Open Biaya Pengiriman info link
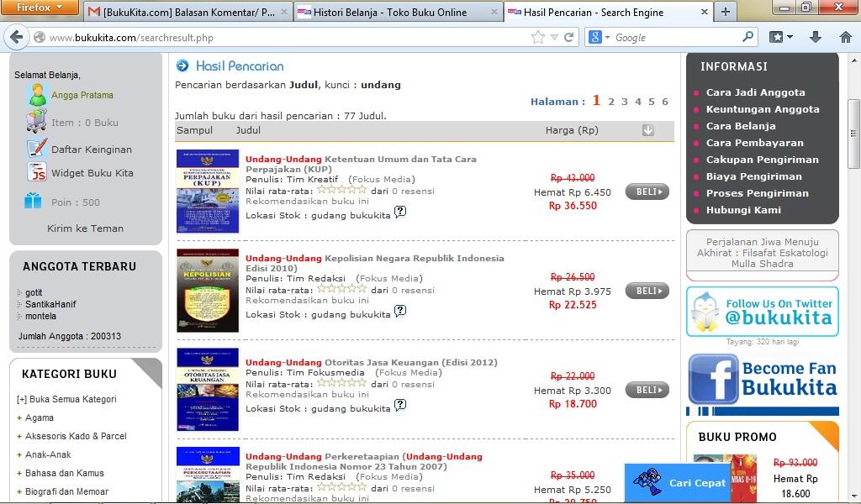The height and width of the screenshot is (504, 861). [x=753, y=176]
